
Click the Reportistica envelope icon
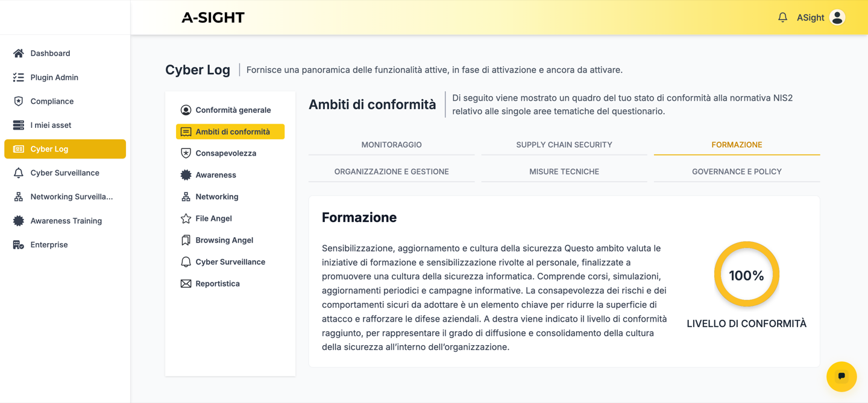point(185,283)
